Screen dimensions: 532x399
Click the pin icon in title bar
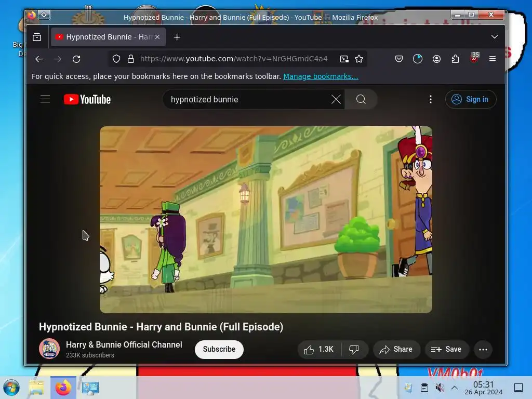[44, 15]
